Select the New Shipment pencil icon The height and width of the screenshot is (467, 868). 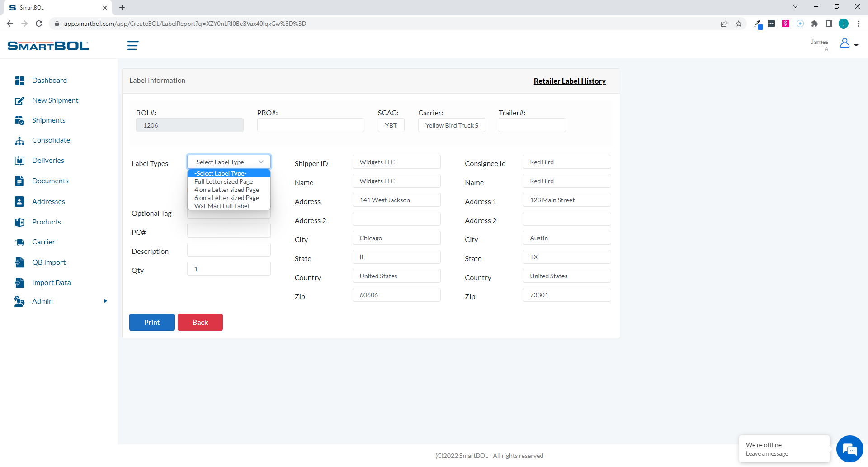(x=19, y=100)
